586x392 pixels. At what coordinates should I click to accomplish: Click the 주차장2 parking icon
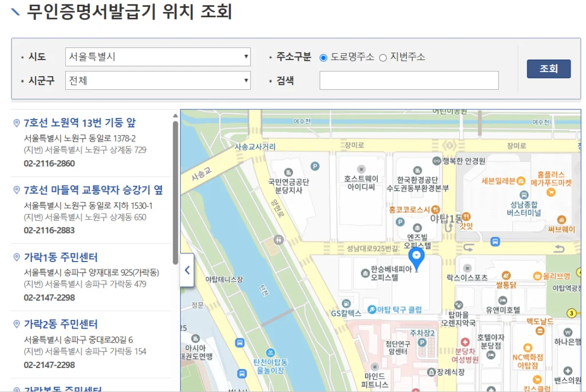(422, 342)
